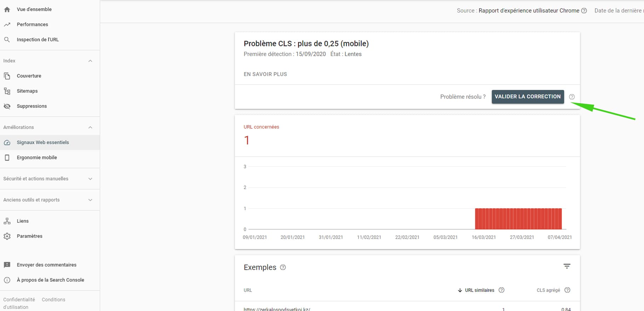Click help icon beside Chrome user experience source
The image size is (644, 311).
pos(584,11)
